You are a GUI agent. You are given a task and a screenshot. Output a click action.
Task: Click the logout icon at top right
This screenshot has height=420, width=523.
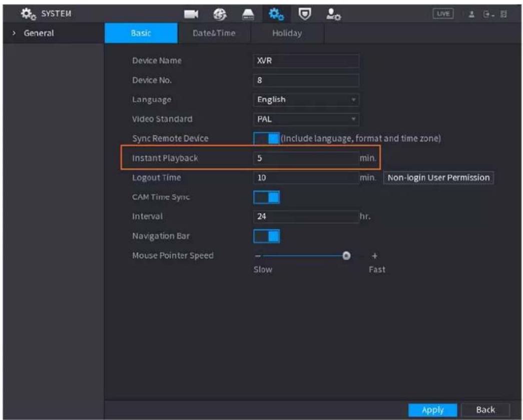point(488,14)
